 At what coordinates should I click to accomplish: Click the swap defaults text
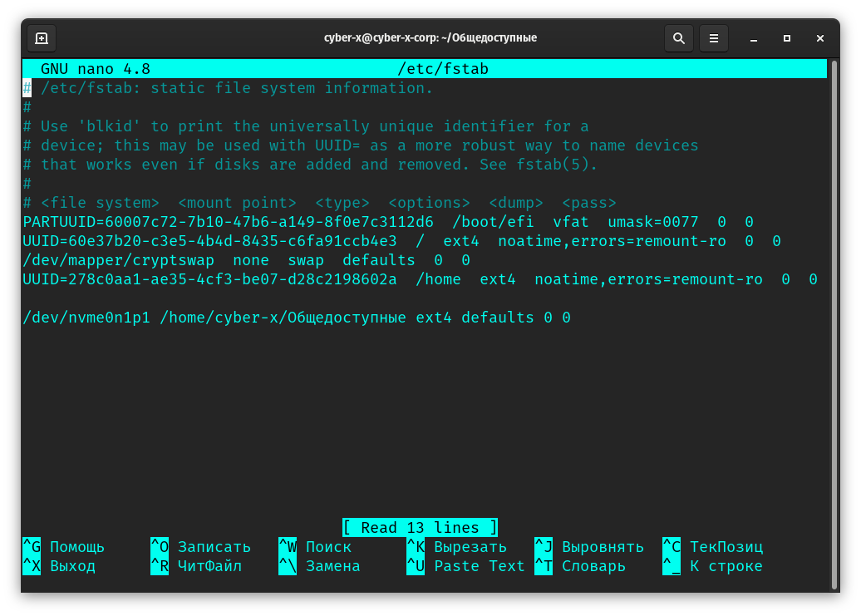click(352, 260)
